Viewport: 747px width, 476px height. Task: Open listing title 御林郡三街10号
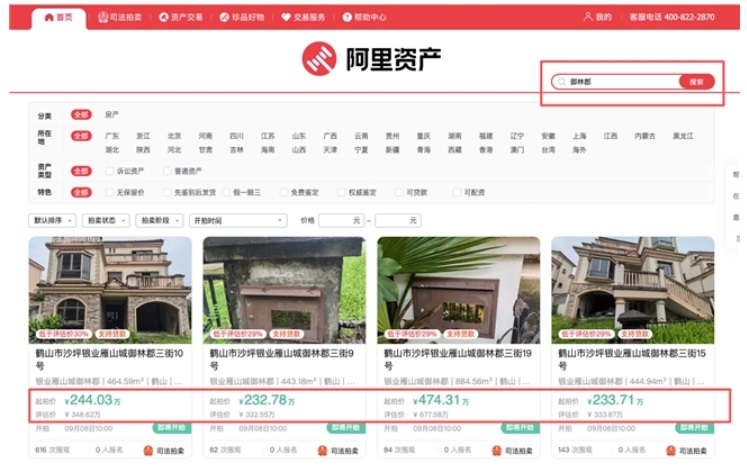(x=110, y=360)
